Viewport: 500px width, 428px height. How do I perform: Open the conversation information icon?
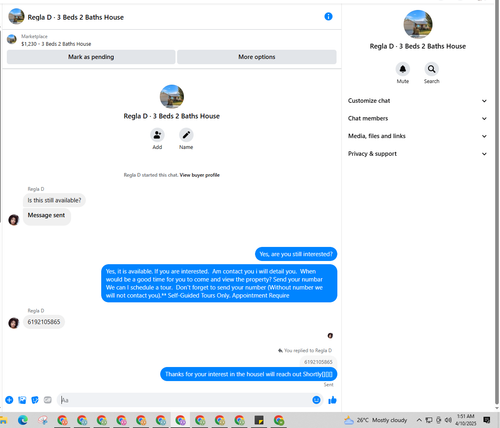tap(328, 16)
